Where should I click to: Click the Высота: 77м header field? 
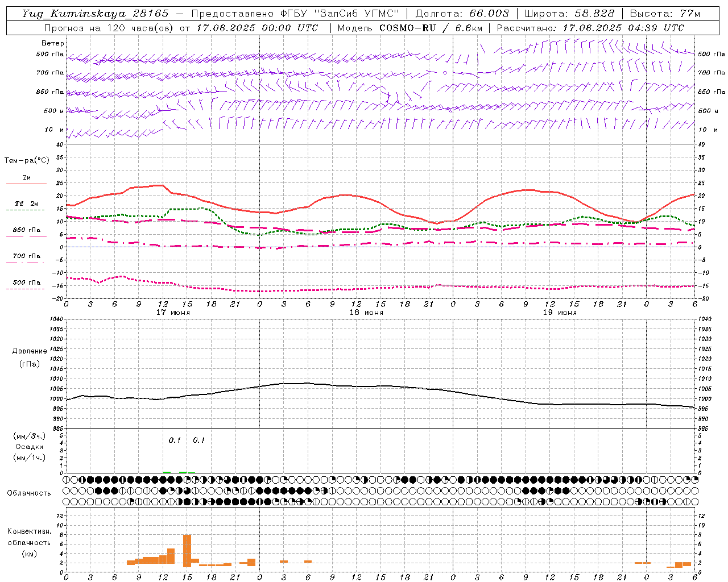pyautogui.click(x=665, y=14)
